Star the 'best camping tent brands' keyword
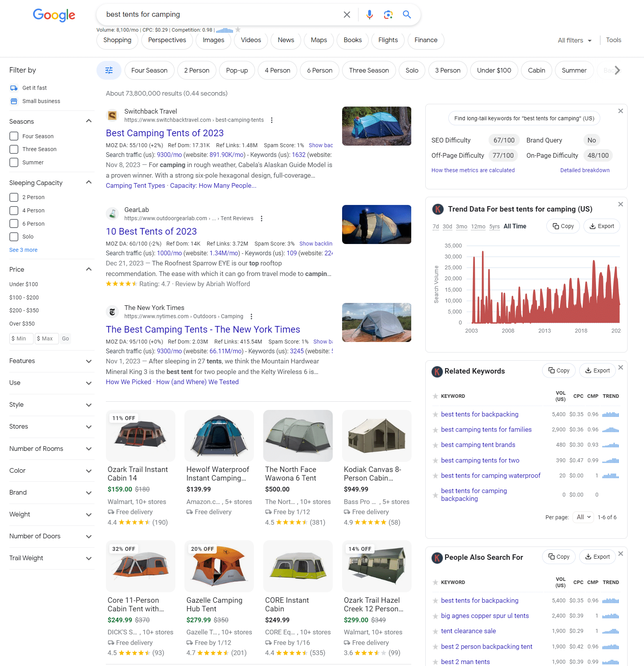 point(435,445)
